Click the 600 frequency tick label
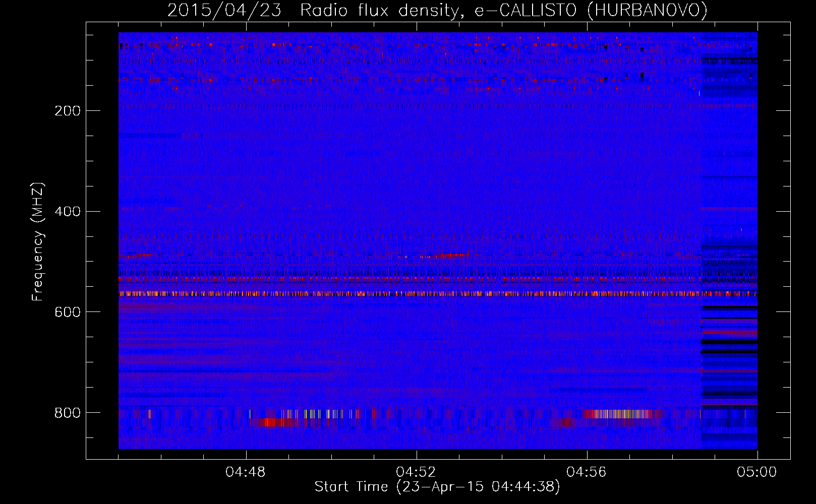Image resolution: width=816 pixels, height=504 pixels. [68, 312]
